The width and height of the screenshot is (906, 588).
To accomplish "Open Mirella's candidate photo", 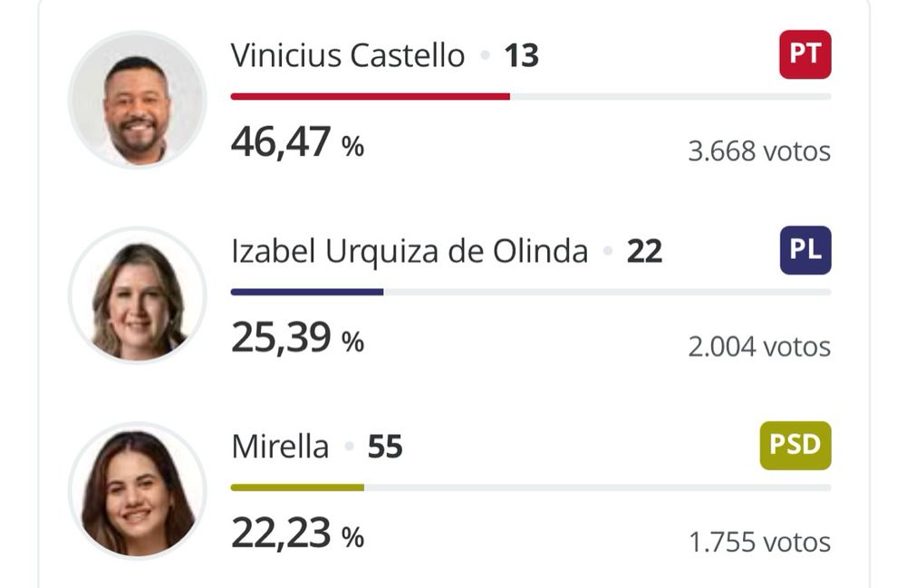I will 138,490.
